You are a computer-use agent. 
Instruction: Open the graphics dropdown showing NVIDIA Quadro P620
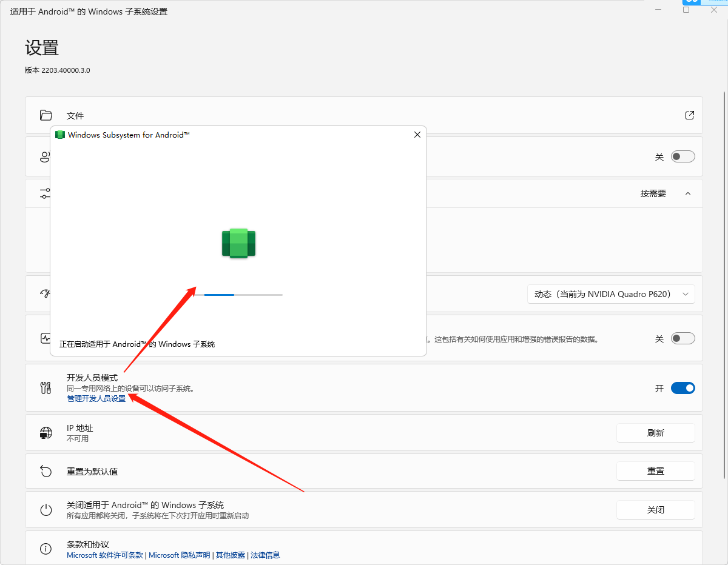611,294
